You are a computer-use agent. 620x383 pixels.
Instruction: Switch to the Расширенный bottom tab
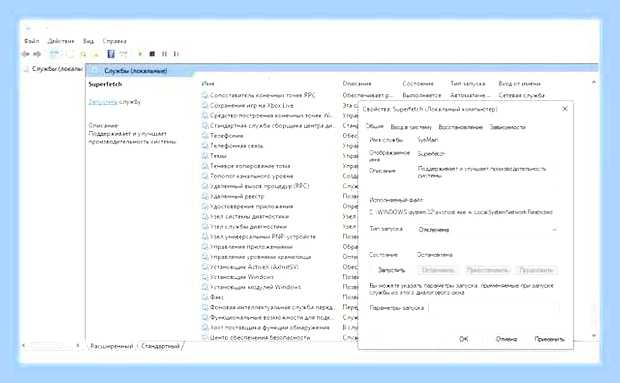click(112, 347)
